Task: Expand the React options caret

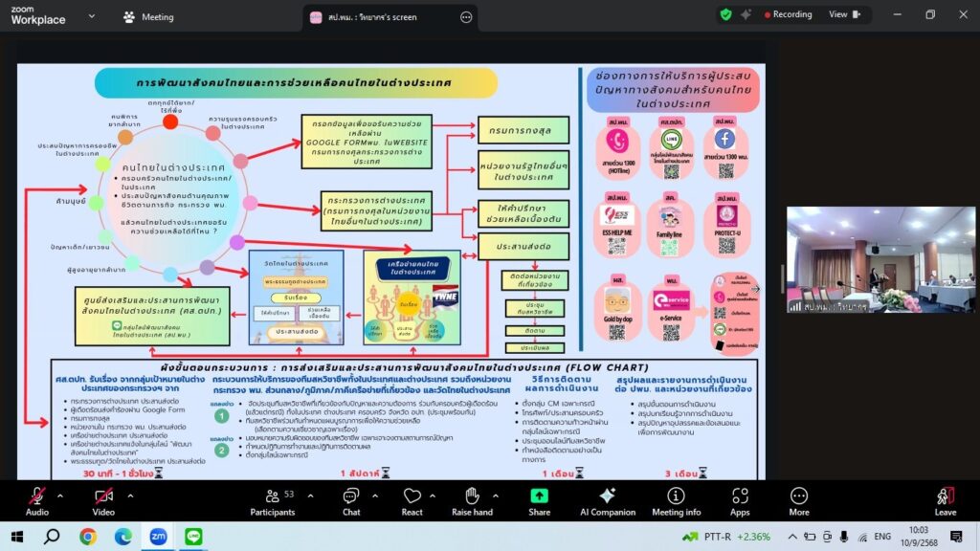Action: click(433, 496)
